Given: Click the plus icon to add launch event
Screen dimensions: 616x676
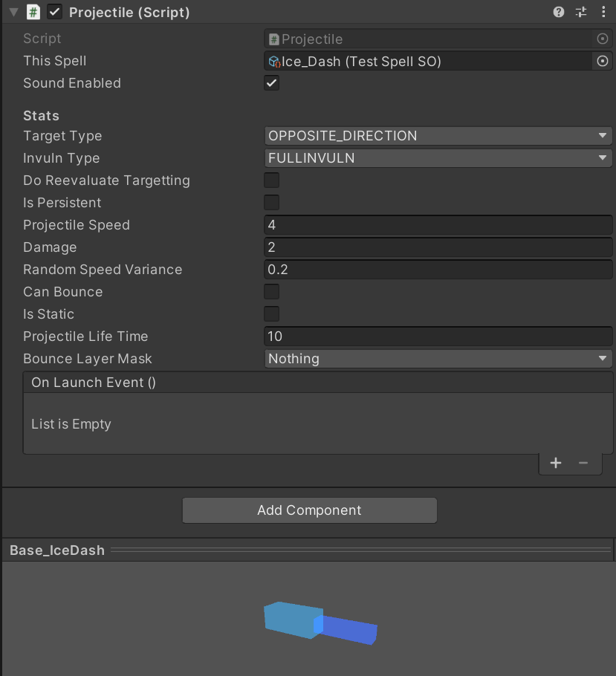Looking at the screenshot, I should click(x=556, y=463).
